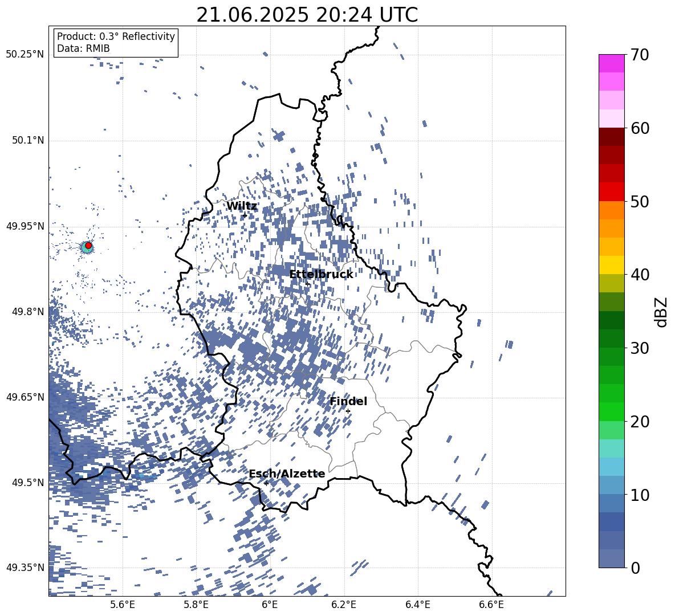Click the 10 value on colorbar
The height and width of the screenshot is (616, 675).
pos(640,495)
